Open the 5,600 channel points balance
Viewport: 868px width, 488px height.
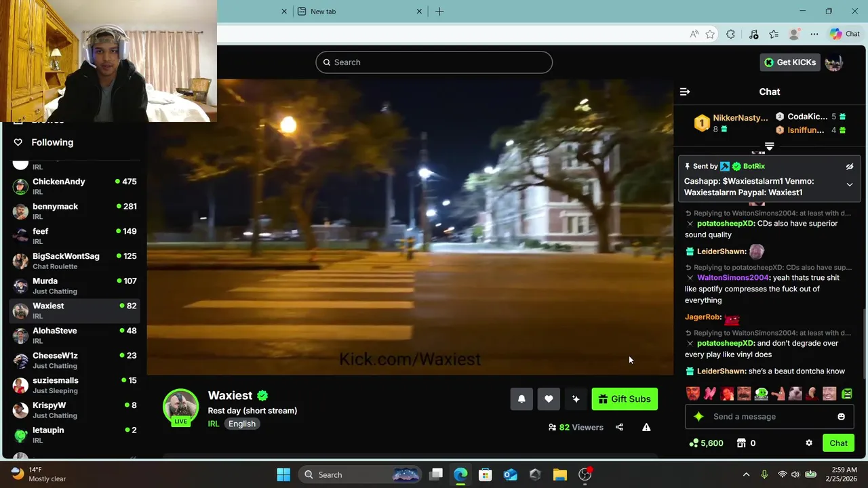[706, 443]
